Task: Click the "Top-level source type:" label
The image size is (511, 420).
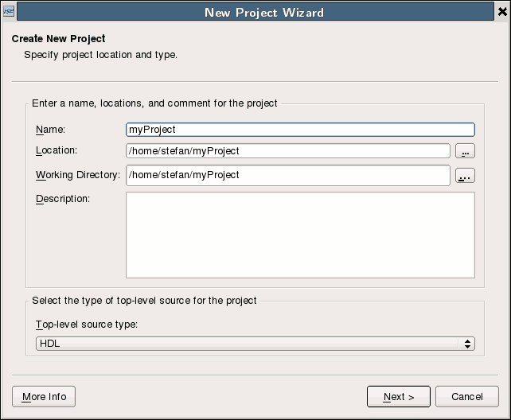Action: click(87, 325)
